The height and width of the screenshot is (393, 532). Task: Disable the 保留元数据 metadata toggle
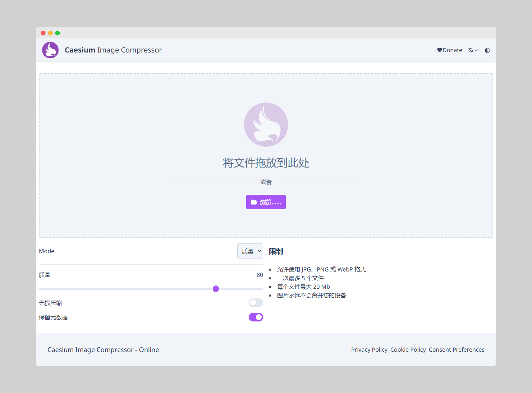tap(256, 317)
